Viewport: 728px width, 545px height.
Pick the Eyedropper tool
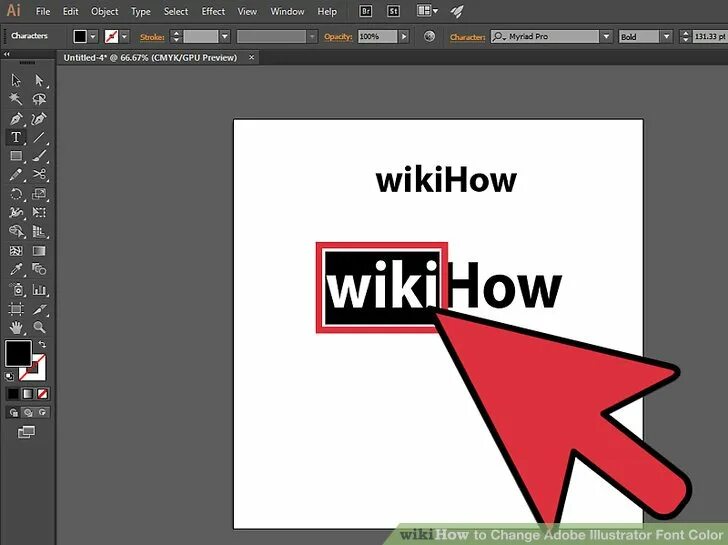[x=16, y=269]
